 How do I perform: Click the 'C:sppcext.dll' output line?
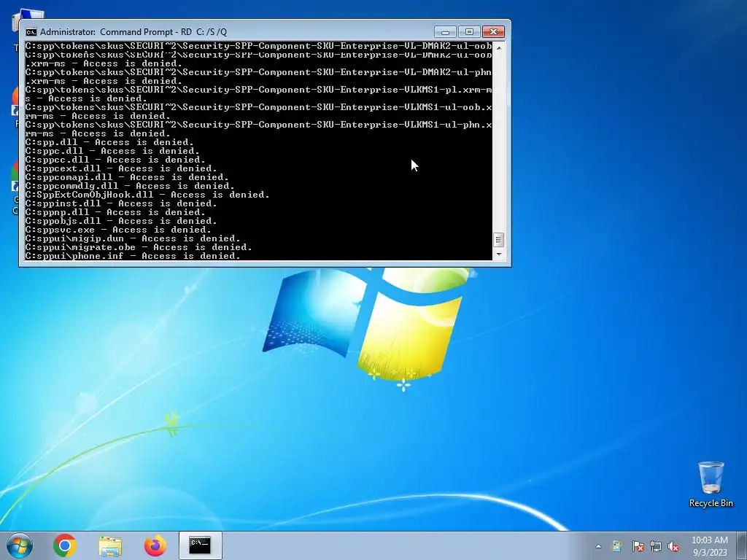pos(120,168)
